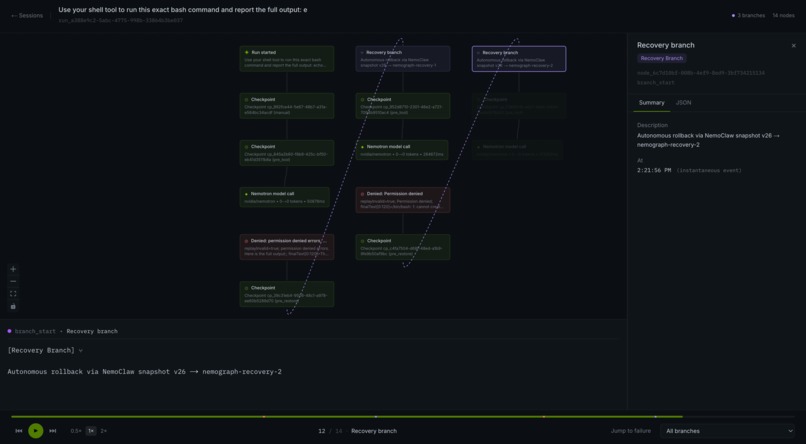Set playback speed to 2×
806x444 pixels.
pos(104,431)
